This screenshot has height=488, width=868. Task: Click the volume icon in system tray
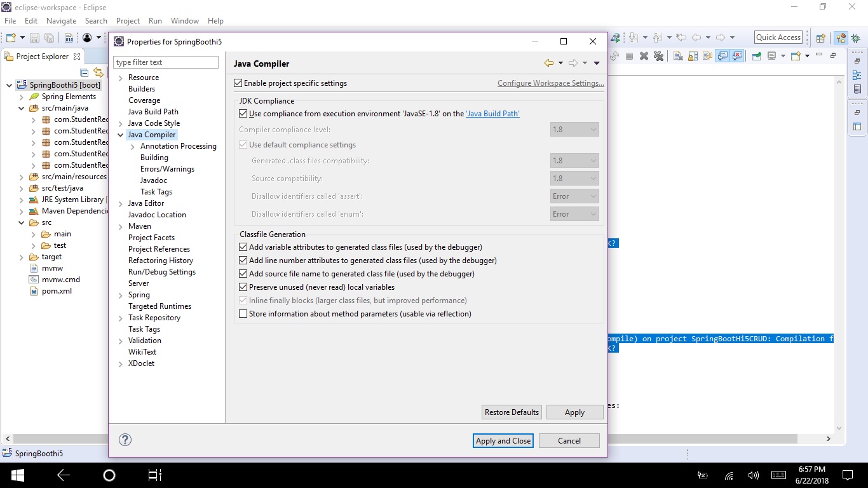click(754, 475)
